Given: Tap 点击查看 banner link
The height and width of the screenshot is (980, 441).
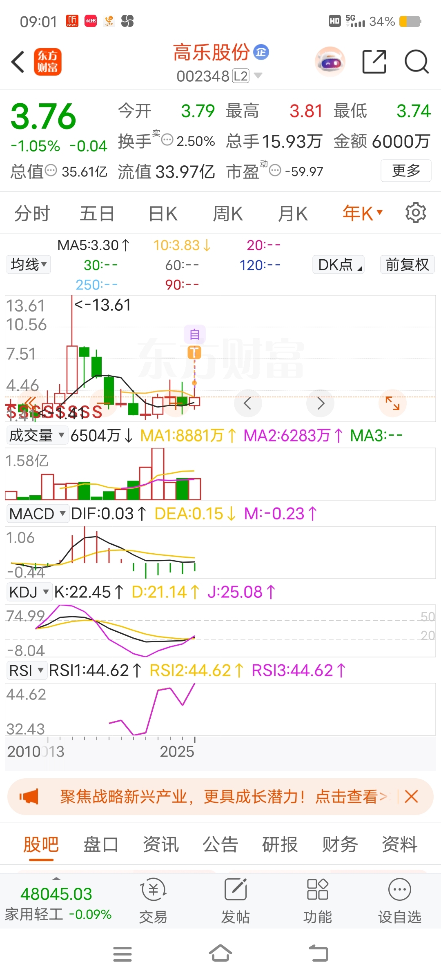Looking at the screenshot, I should [x=350, y=796].
